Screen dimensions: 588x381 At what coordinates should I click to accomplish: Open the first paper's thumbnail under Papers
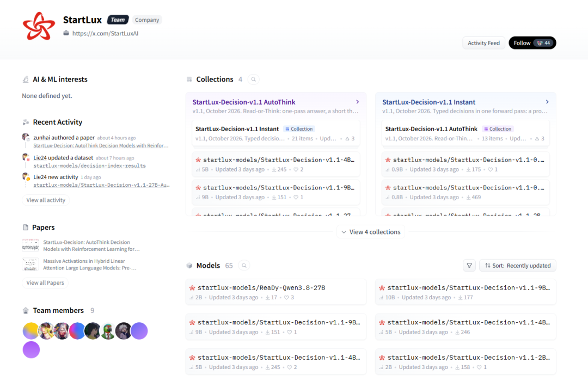pyautogui.click(x=30, y=245)
